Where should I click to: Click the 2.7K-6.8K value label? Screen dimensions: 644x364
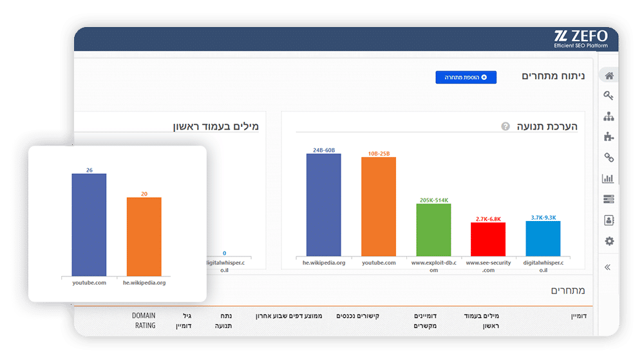488,219
